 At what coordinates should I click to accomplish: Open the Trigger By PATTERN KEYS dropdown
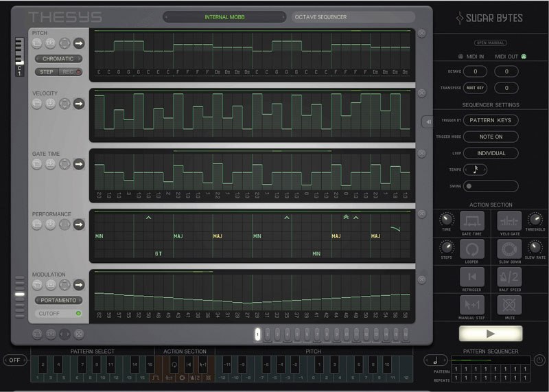pyautogui.click(x=490, y=120)
